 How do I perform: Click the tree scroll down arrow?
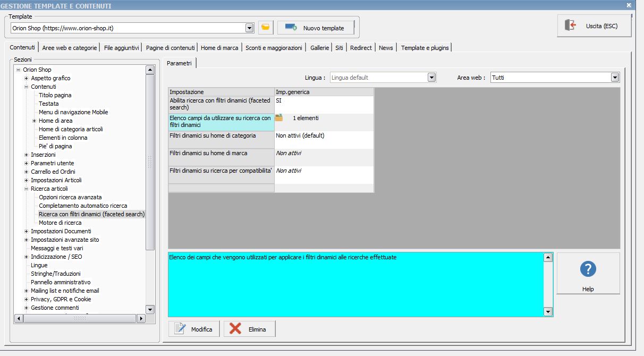click(x=150, y=309)
